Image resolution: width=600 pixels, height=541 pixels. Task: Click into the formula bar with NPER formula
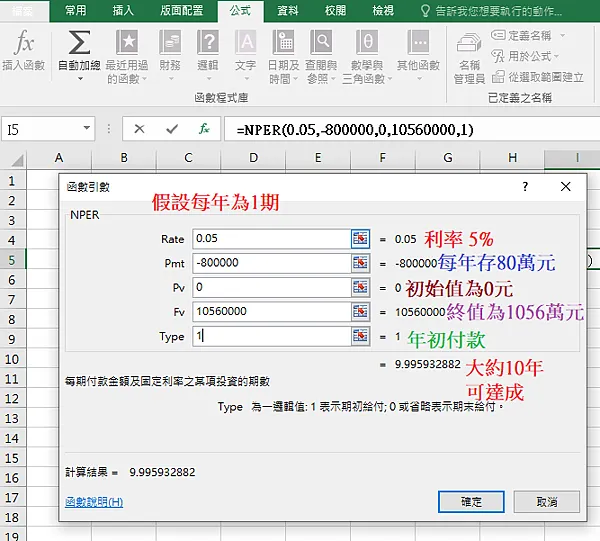412,129
